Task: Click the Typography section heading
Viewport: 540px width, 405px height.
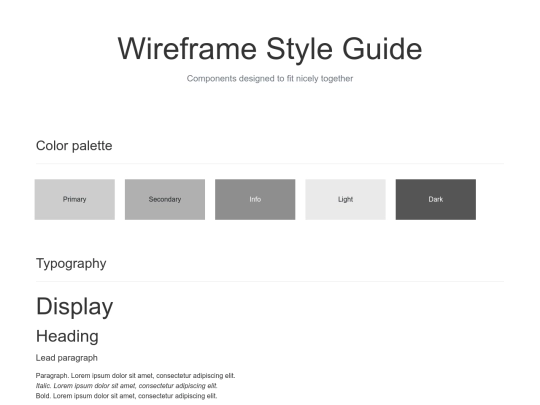Action: pyautogui.click(x=71, y=264)
